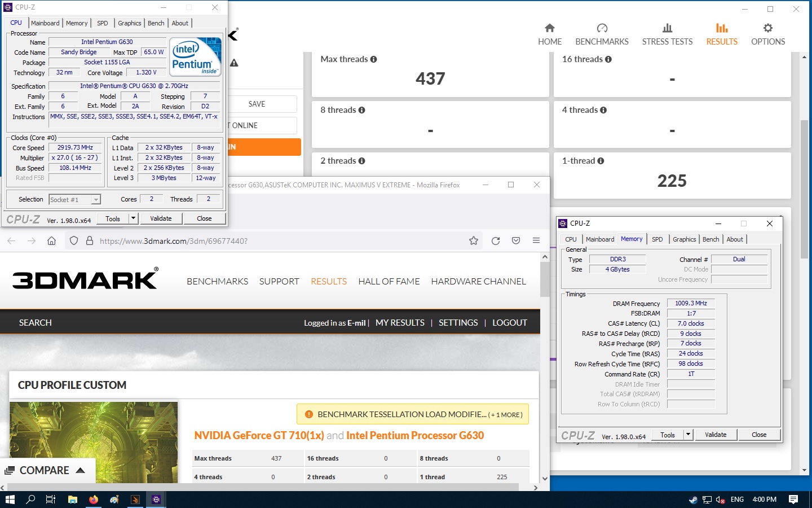Screen dimensions: 812x508
Task: Click the CPU Profile benchmark thumbnail
Action: point(94,442)
